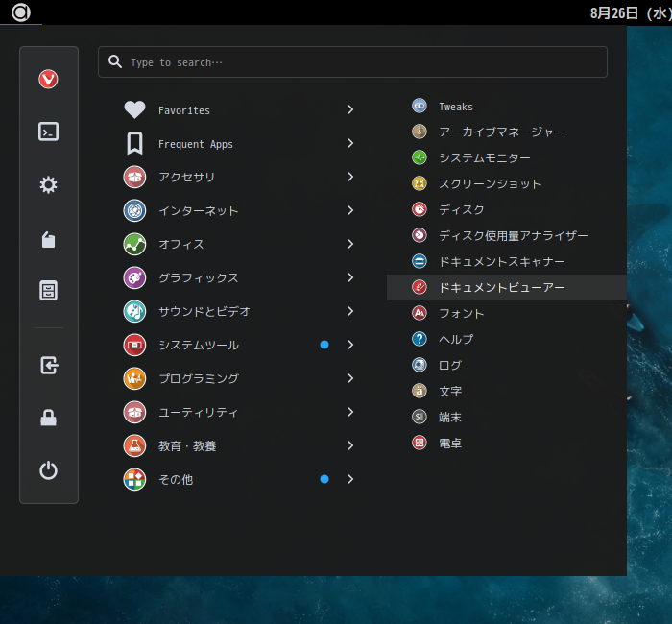Click the power off icon in sidebar
Screen dimensions: 672x624
click(48, 470)
